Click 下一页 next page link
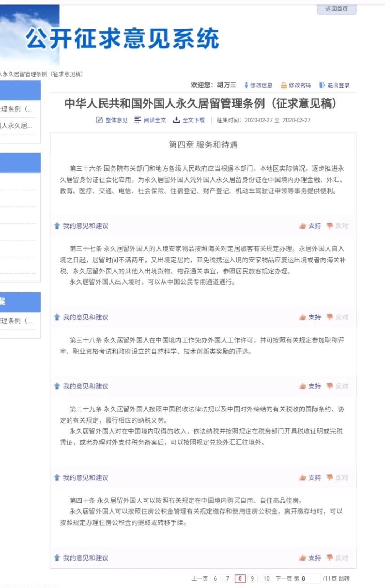Screen dimensions: 385x588 click(283, 578)
